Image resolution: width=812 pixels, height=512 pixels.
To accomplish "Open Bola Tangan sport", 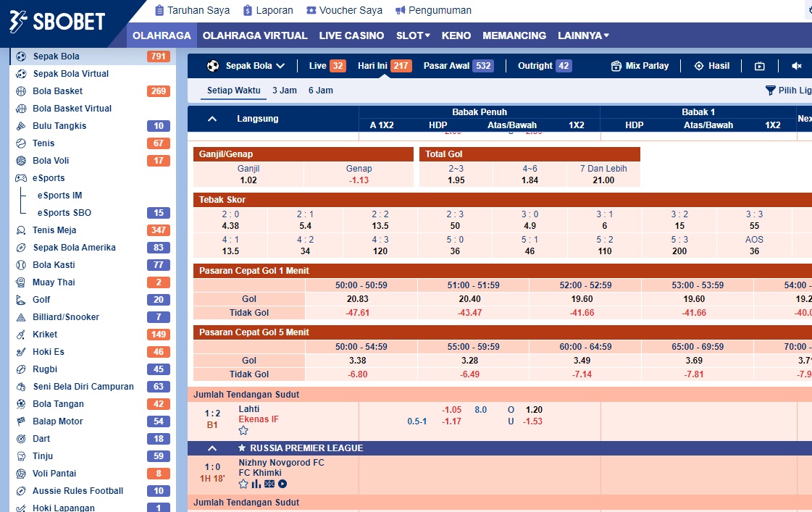I will (x=93, y=404).
